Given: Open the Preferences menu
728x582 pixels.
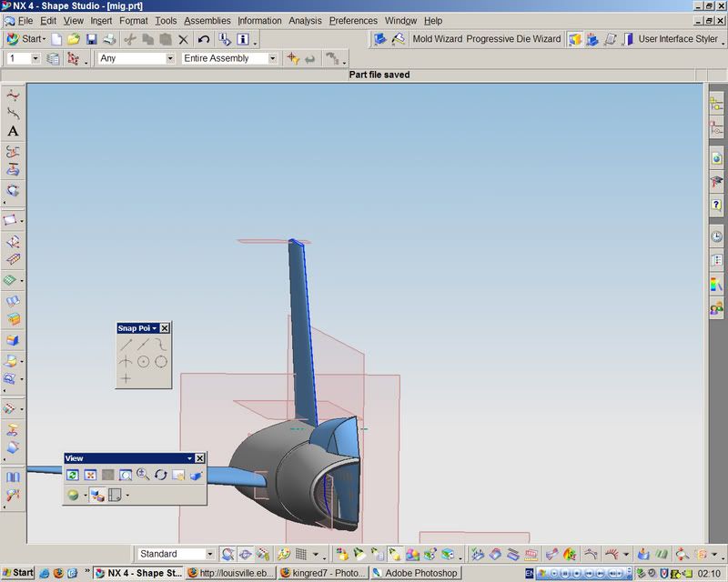Looking at the screenshot, I should tap(353, 20).
